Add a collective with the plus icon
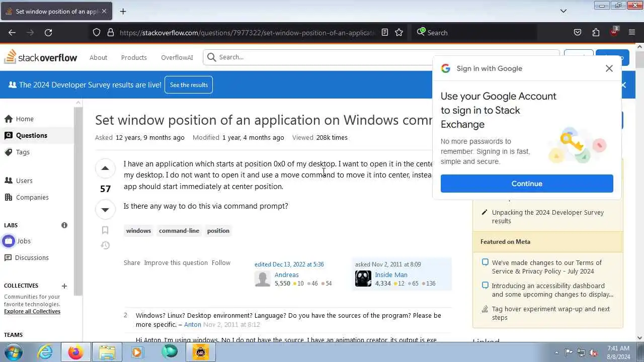The image size is (644, 362). point(64,286)
